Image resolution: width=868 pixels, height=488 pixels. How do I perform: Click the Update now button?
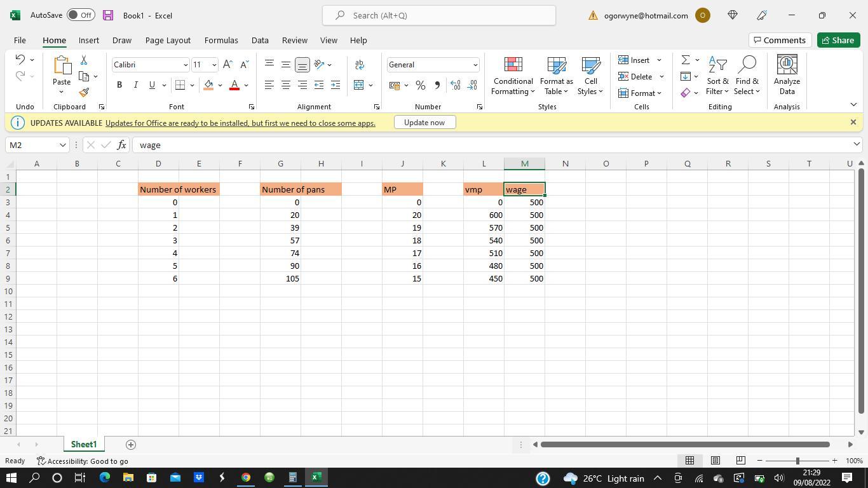[x=424, y=123]
